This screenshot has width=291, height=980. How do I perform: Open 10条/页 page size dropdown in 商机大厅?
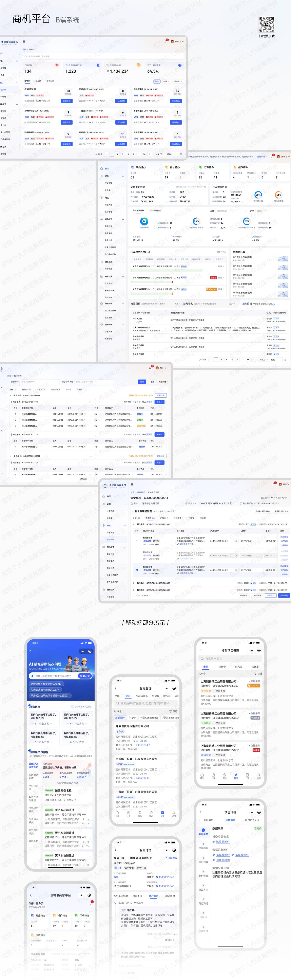click(x=160, y=155)
